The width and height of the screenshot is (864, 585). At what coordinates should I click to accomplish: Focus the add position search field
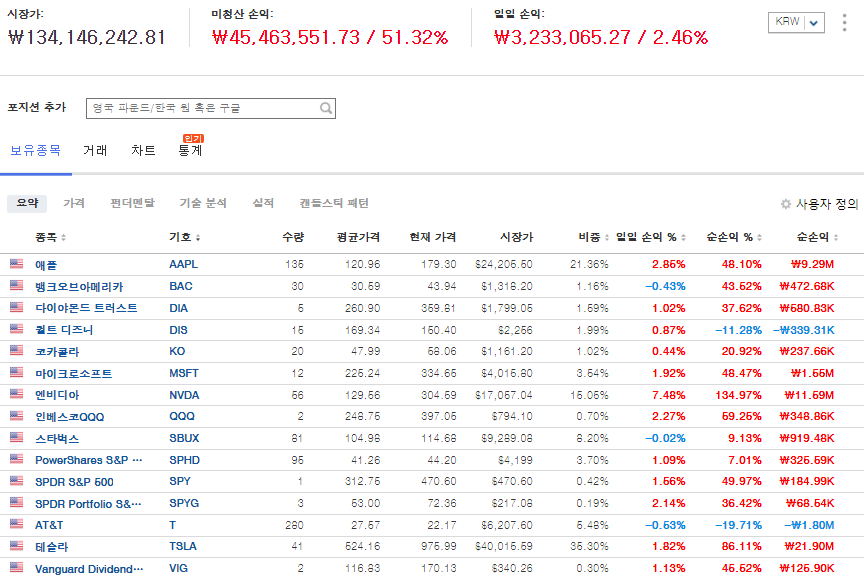coord(210,108)
